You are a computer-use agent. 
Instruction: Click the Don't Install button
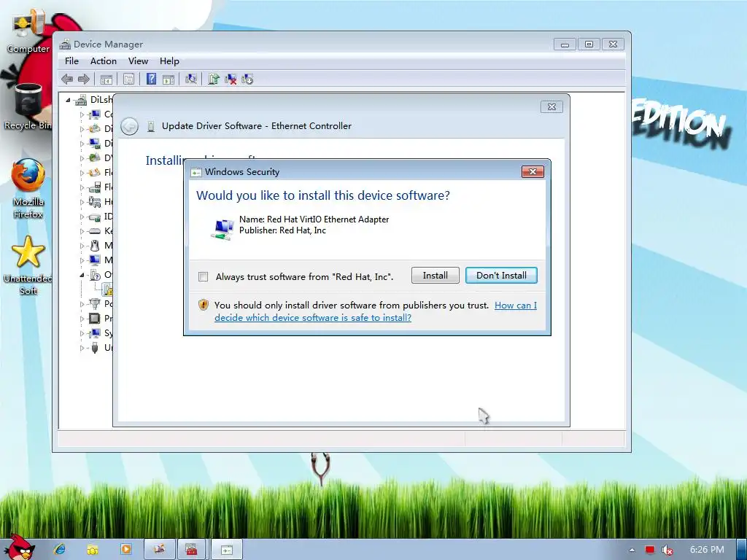point(501,275)
